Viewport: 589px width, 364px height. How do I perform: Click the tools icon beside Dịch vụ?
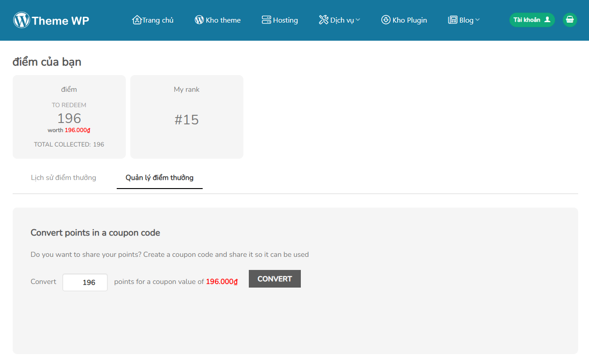tap(323, 20)
